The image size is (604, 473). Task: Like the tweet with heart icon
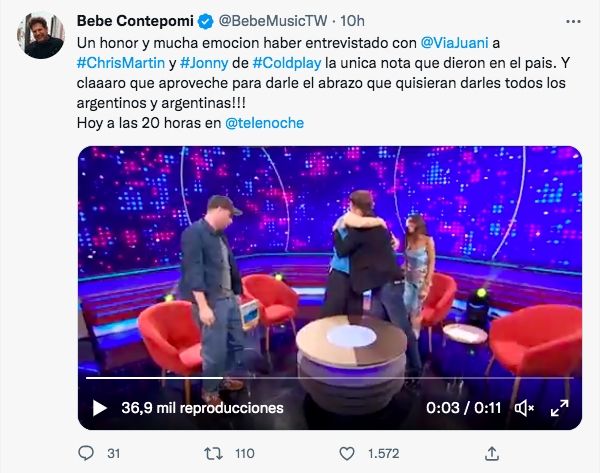tap(347, 453)
